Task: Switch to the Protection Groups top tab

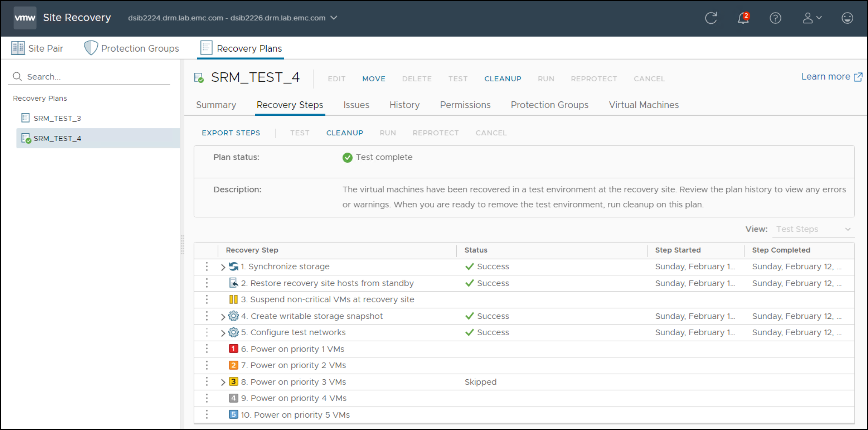Action: coord(132,48)
